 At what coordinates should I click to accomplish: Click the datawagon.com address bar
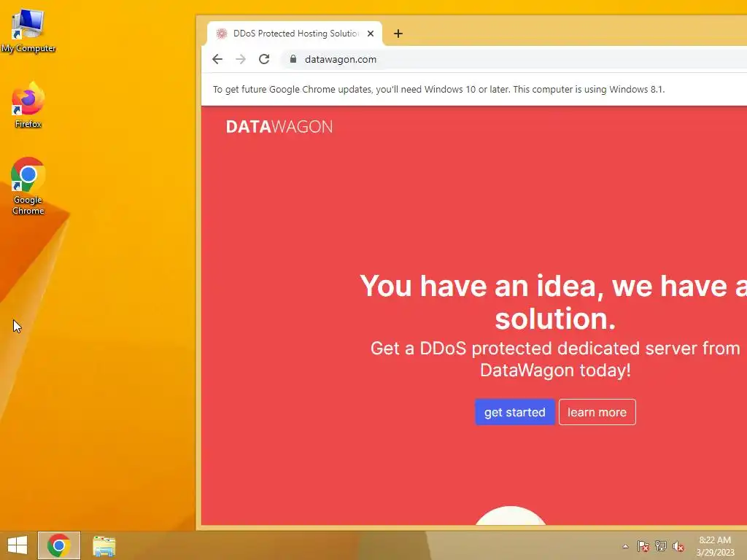coord(514,59)
